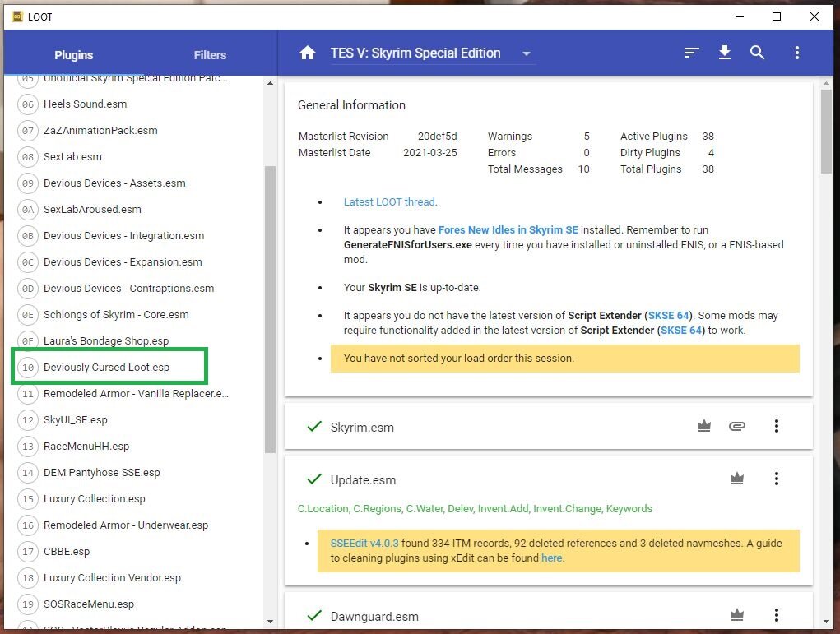Viewport: 840px width, 634px height.
Task: Click the crown icon on Dawnguard.esm card
Action: pos(737,615)
